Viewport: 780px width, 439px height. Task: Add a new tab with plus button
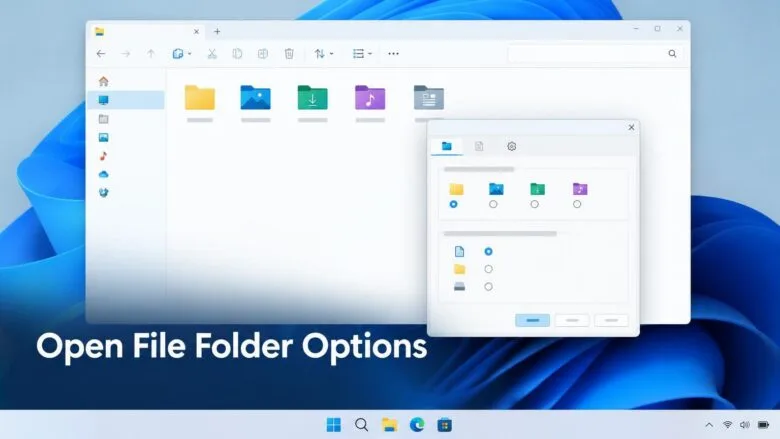coord(217,31)
